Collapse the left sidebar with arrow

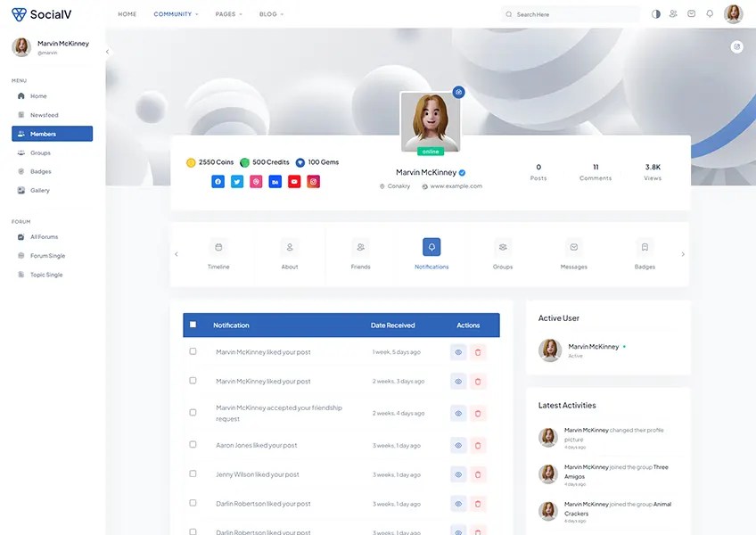click(x=107, y=52)
